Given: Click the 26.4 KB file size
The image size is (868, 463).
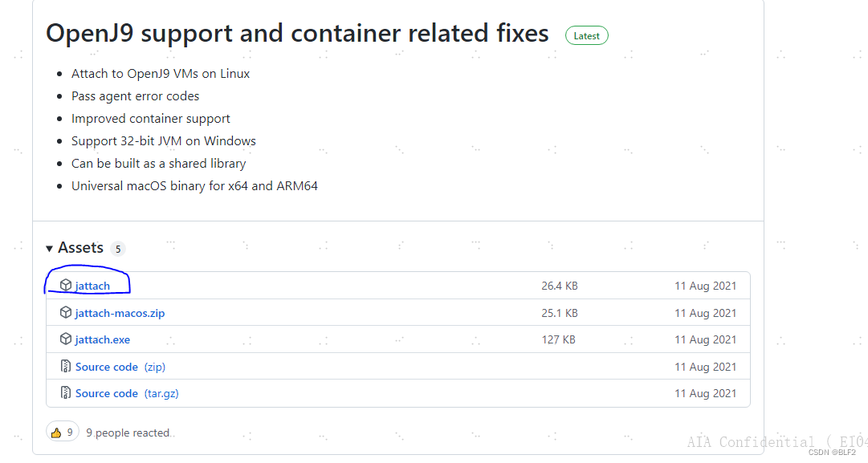Looking at the screenshot, I should pyautogui.click(x=560, y=286).
